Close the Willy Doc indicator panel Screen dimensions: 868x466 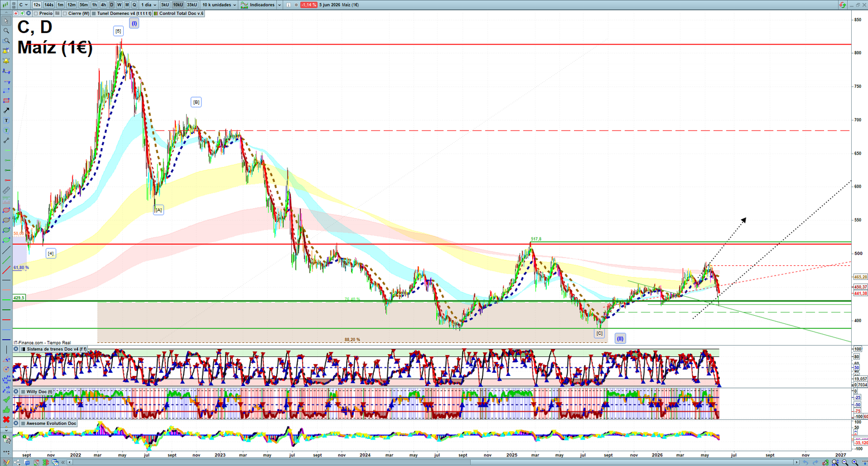pos(16,391)
